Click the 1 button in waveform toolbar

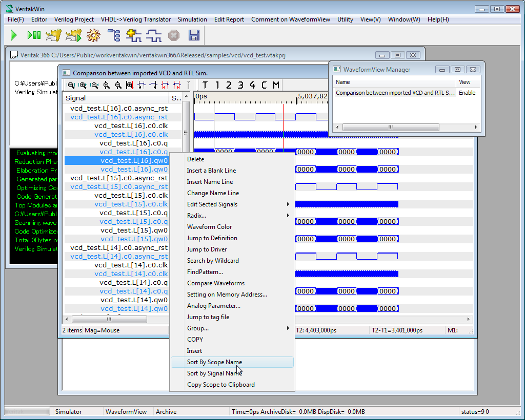[217, 85]
